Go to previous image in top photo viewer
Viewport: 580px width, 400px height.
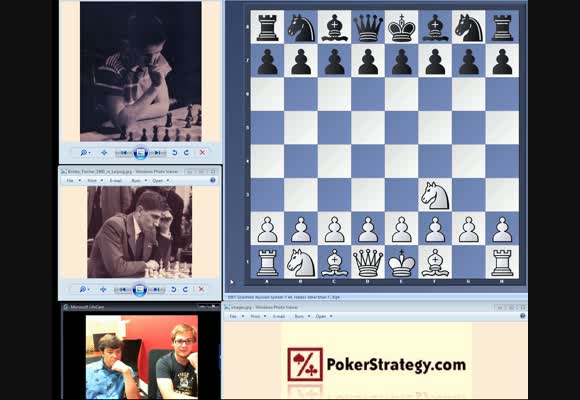124,152
